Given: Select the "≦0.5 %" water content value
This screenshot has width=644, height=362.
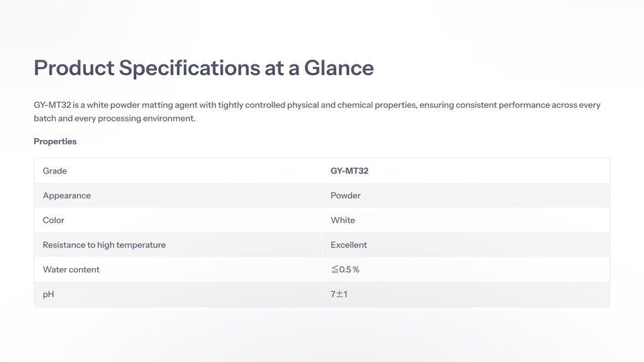Looking at the screenshot, I should coord(345,269).
